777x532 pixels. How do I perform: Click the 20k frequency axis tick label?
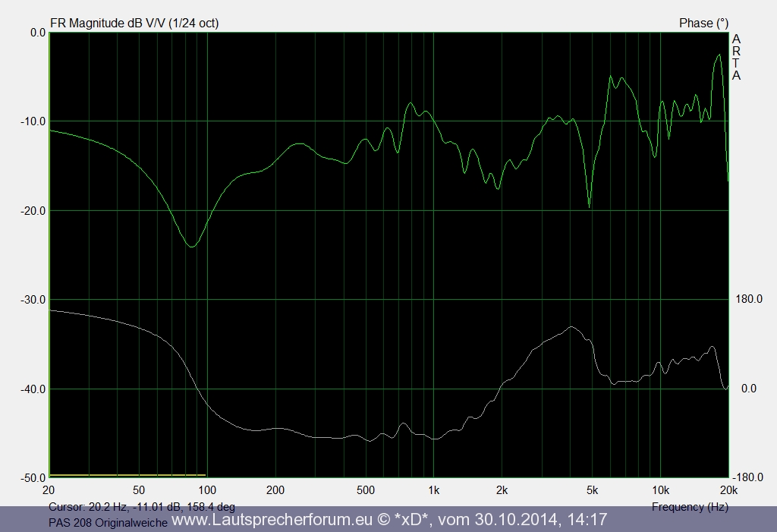(x=728, y=490)
